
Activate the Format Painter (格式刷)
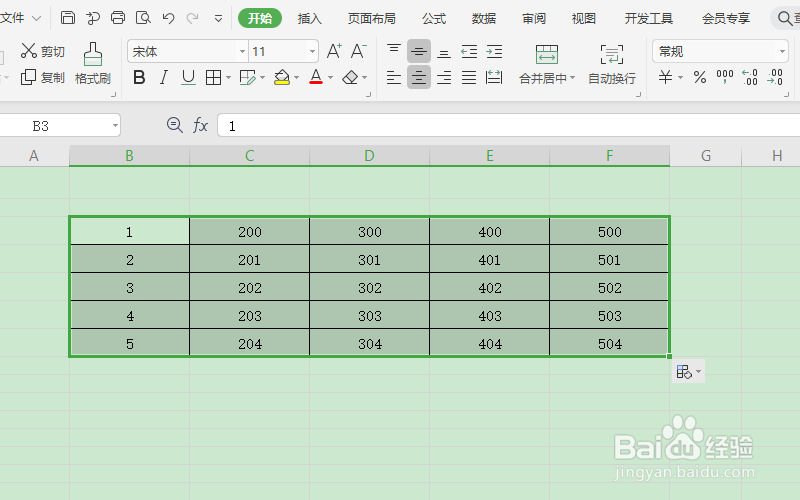point(93,63)
